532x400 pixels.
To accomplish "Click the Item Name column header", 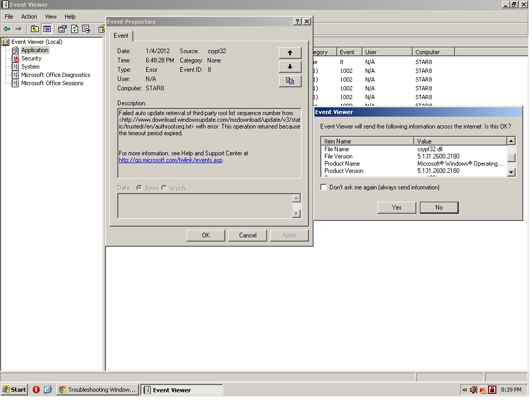I will click(367, 141).
